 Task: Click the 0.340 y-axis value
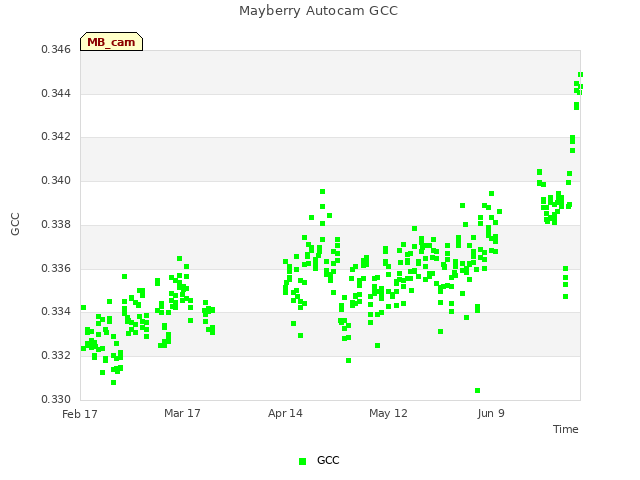(x=56, y=180)
